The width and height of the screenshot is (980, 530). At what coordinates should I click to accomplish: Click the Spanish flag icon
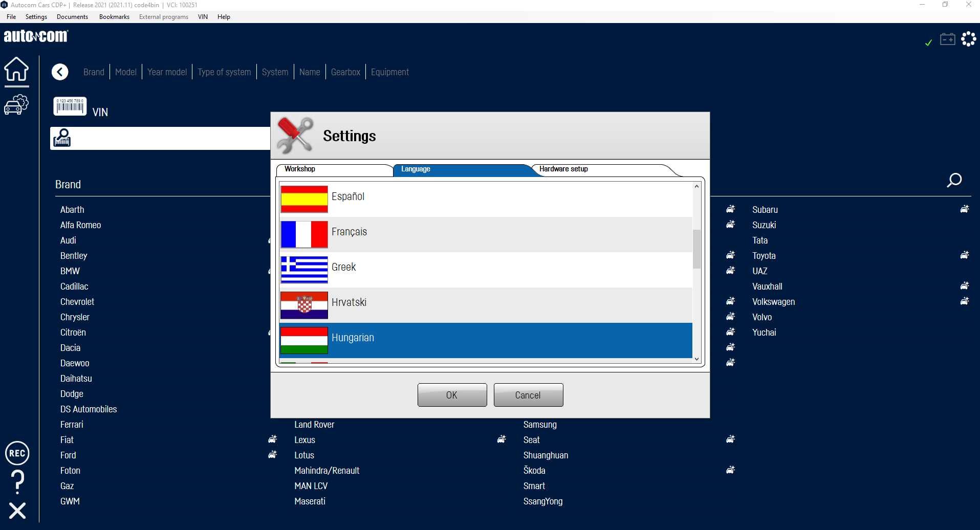tap(304, 199)
